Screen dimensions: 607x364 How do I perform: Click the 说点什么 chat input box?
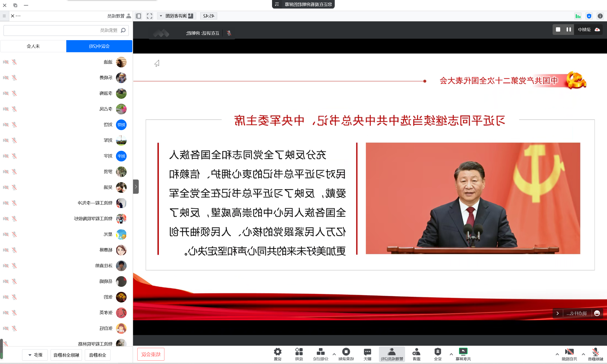click(x=577, y=313)
